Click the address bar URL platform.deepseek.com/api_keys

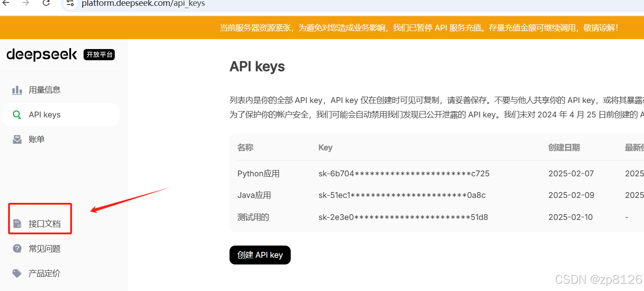click(143, 4)
